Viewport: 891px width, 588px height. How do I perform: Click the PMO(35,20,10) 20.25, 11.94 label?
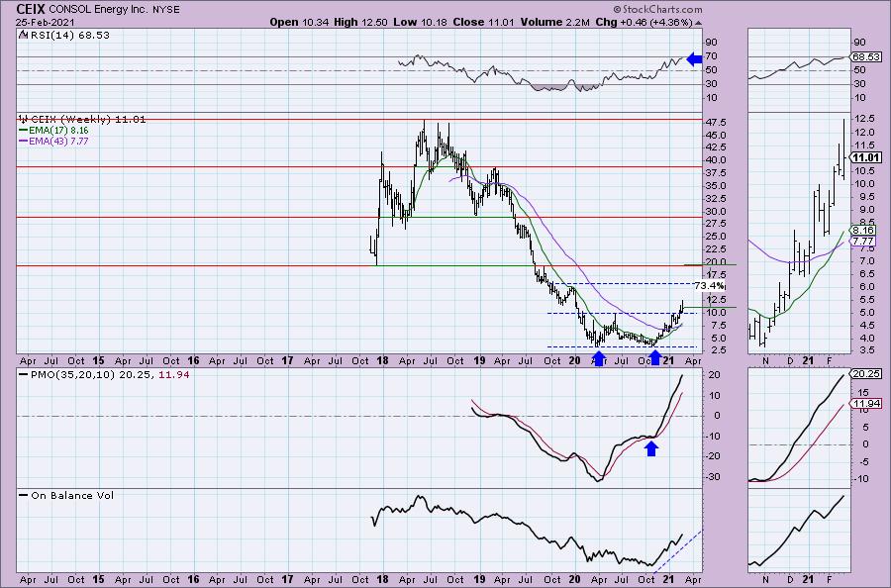click(110, 375)
